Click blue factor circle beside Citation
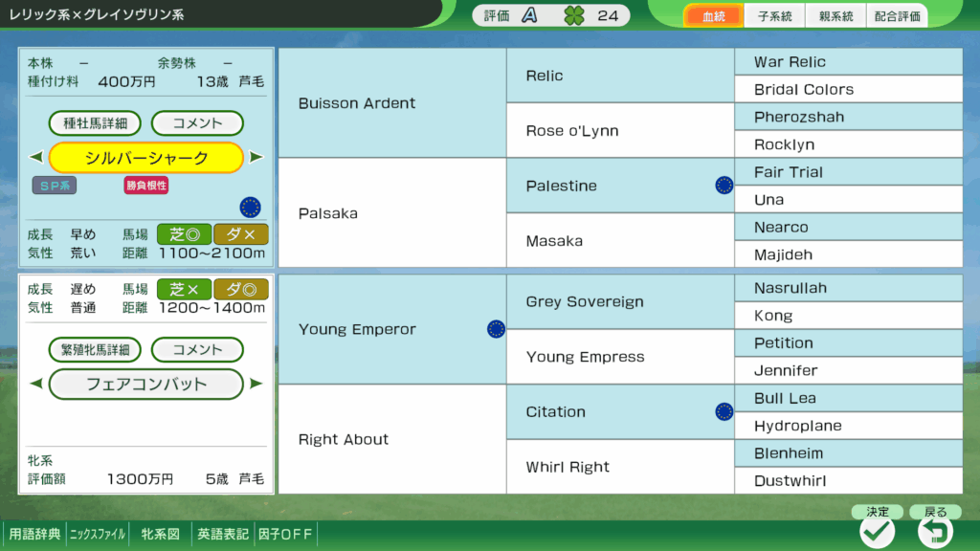 724,411
